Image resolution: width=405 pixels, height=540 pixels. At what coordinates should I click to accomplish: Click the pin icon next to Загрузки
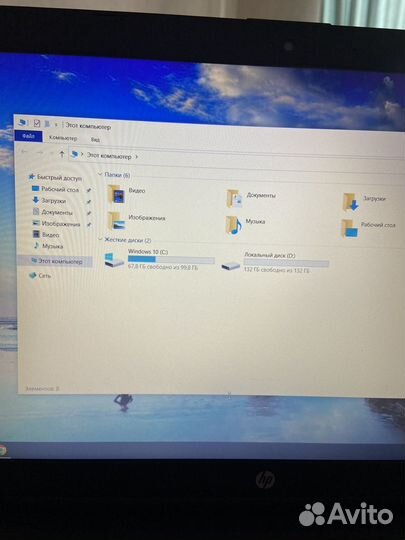(x=89, y=202)
